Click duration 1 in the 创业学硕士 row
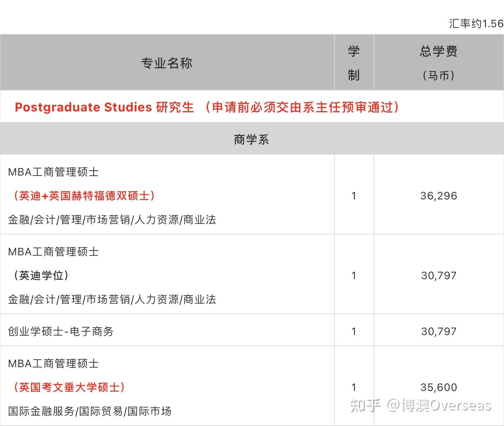 [354, 331]
